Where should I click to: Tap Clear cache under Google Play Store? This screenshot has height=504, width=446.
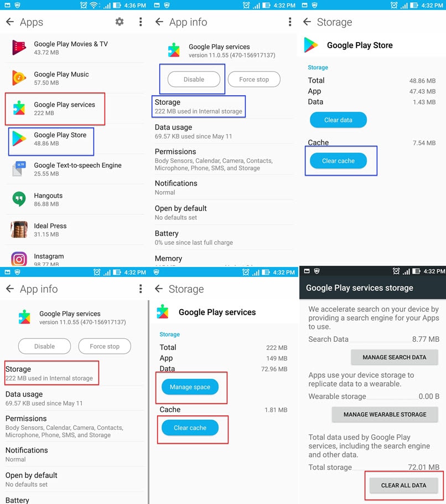tap(338, 161)
